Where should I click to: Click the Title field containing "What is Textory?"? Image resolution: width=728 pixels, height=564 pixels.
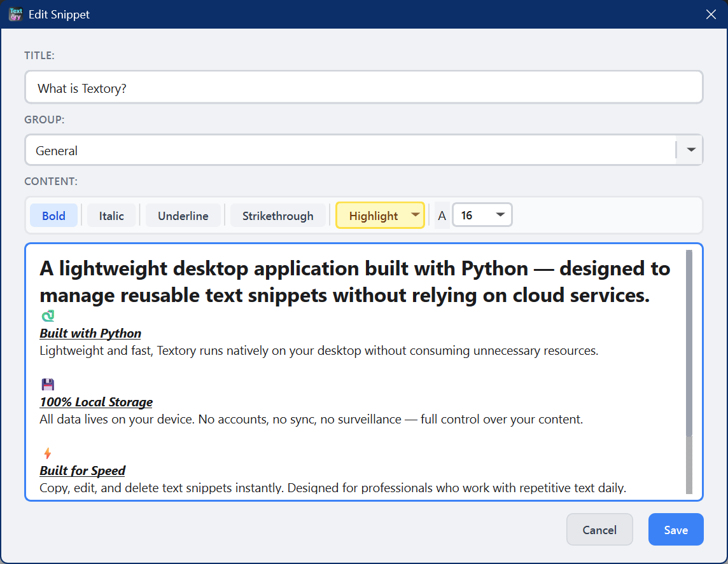coord(363,88)
